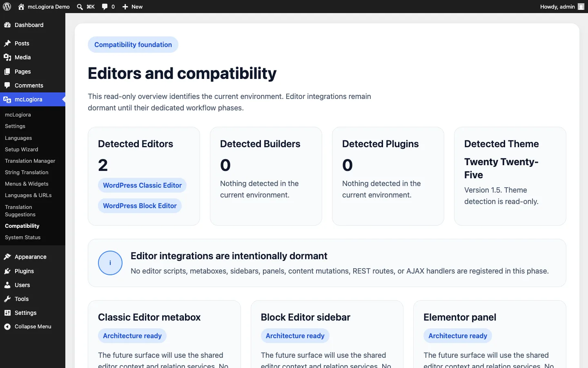588x368 pixels.
Task: Click the Detected Editors heading
Action: (x=136, y=144)
